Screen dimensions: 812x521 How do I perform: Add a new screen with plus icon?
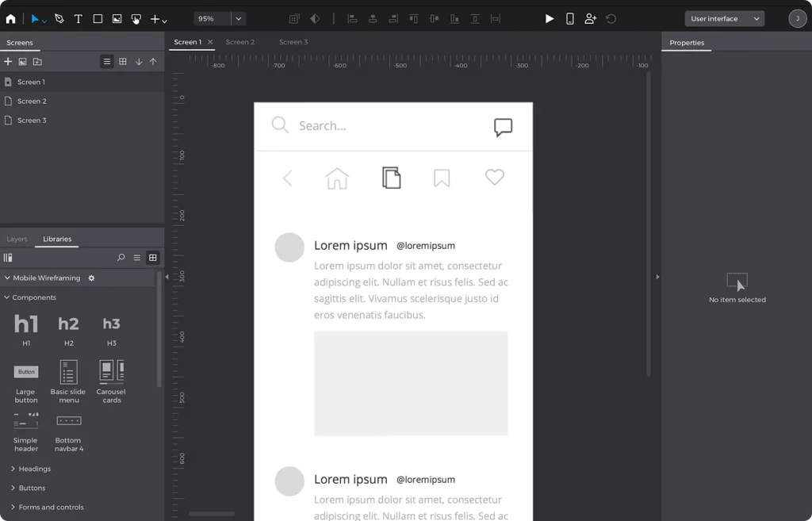point(8,62)
